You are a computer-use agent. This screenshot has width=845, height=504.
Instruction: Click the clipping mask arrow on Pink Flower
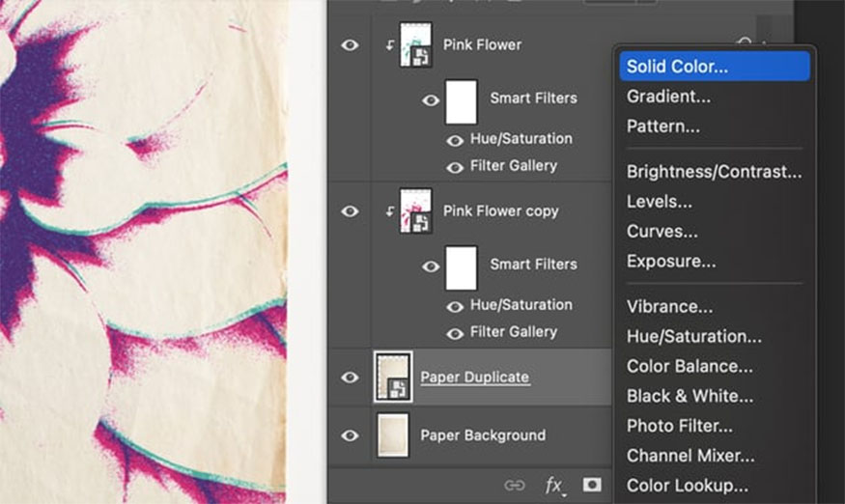pyautogui.click(x=389, y=45)
